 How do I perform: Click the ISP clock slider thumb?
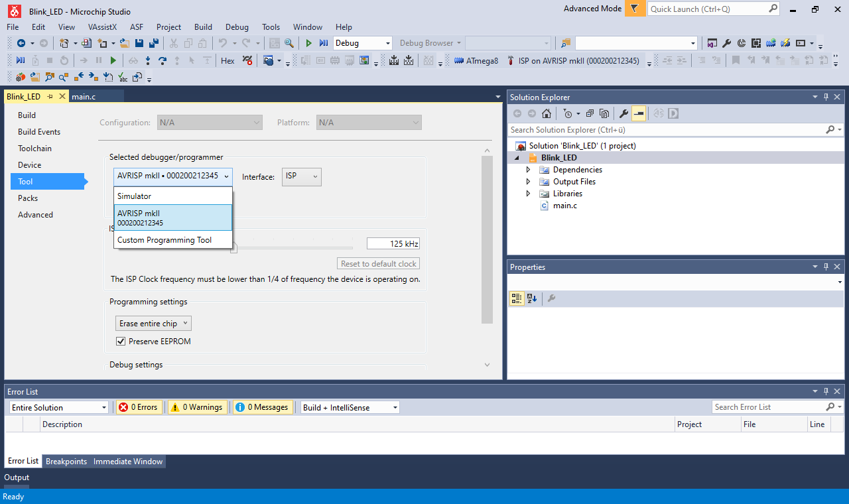[233, 248]
